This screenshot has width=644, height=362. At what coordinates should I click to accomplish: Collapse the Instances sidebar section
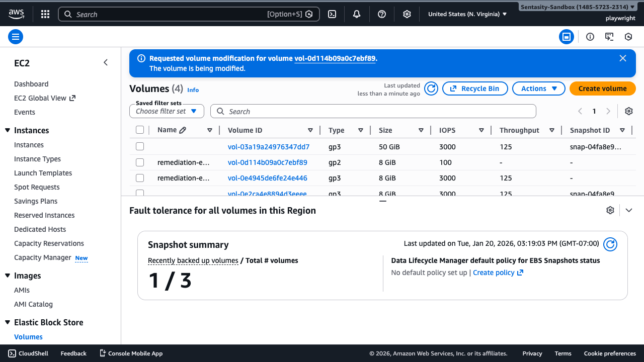tap(8, 131)
